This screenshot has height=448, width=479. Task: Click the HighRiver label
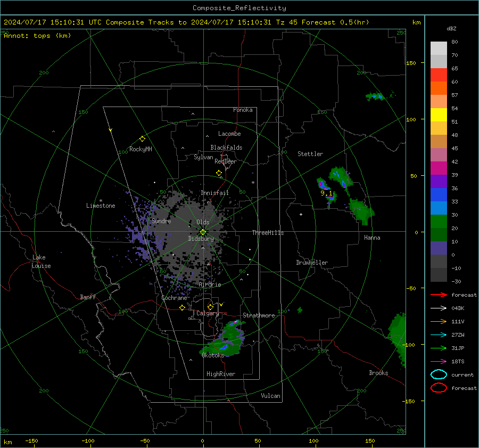(221, 374)
